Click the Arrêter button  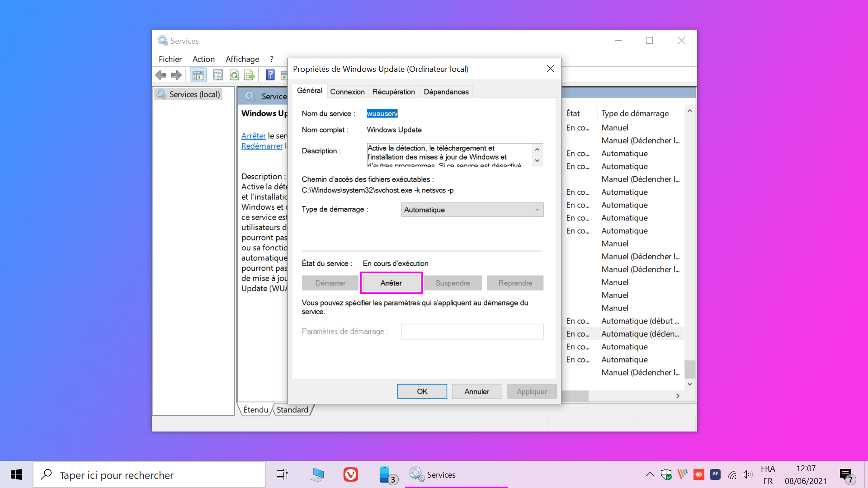391,283
